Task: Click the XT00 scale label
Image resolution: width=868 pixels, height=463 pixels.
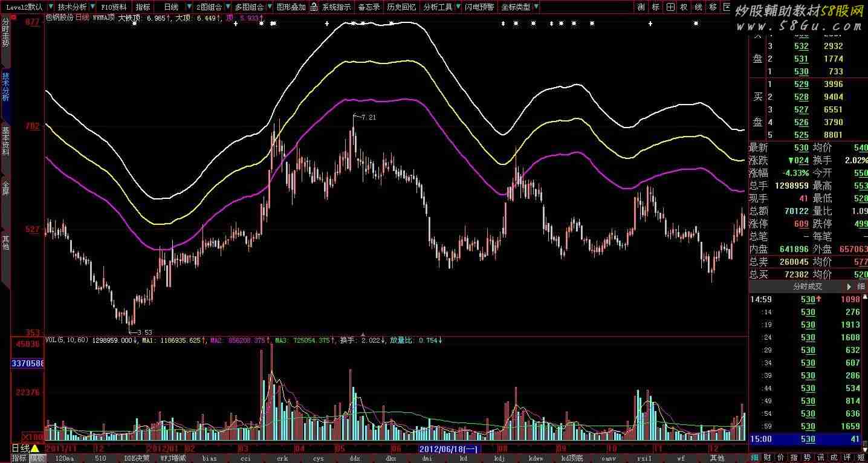Action: [33, 436]
